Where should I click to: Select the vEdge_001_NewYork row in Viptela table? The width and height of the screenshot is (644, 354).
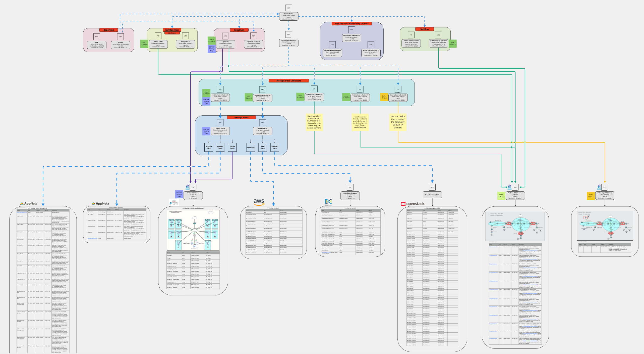click(193, 263)
